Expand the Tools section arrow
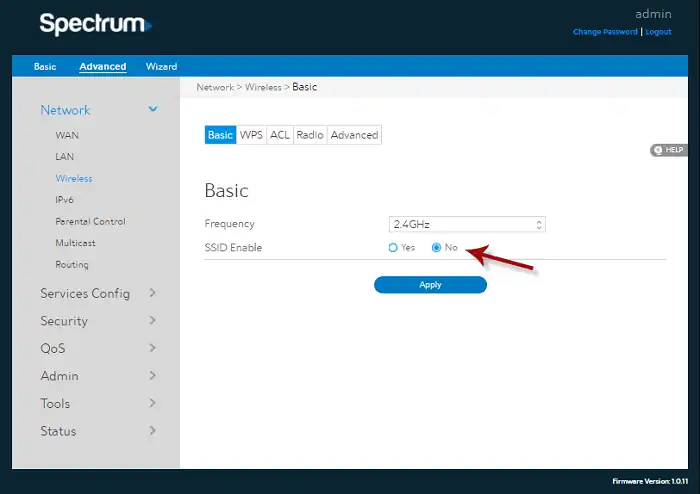The image size is (700, 494). point(152,403)
